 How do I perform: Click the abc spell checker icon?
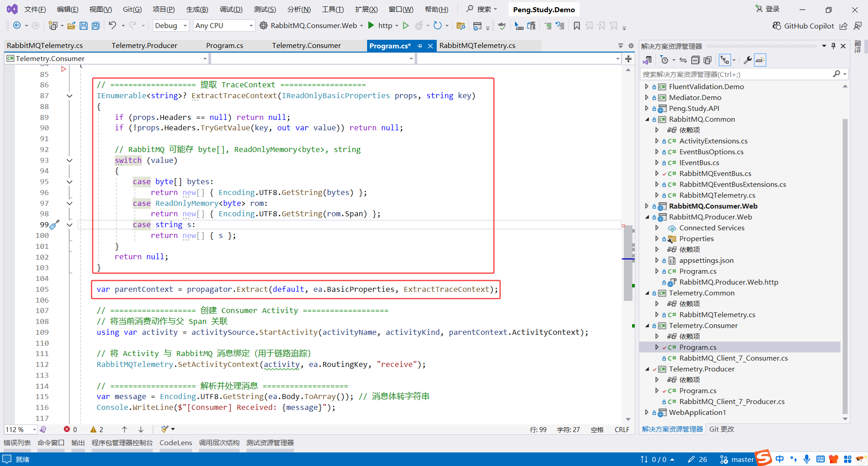click(502, 26)
